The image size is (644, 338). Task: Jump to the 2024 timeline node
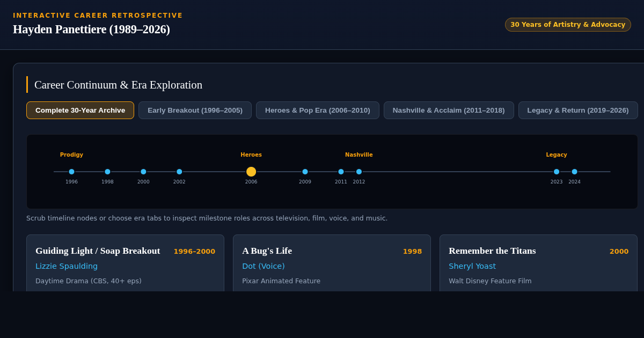[574, 172]
